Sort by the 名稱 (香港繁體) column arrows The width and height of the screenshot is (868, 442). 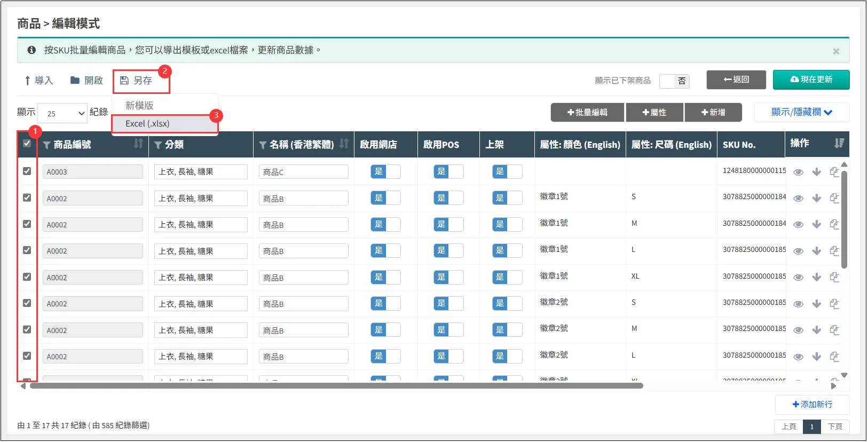click(x=344, y=144)
